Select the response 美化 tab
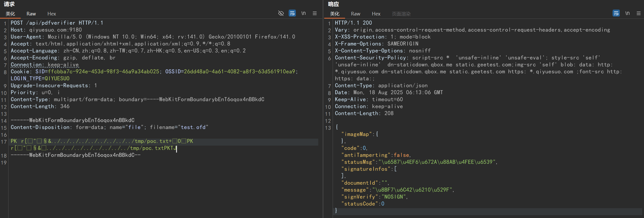Viewport: 644px width, 218px height. click(x=335, y=14)
